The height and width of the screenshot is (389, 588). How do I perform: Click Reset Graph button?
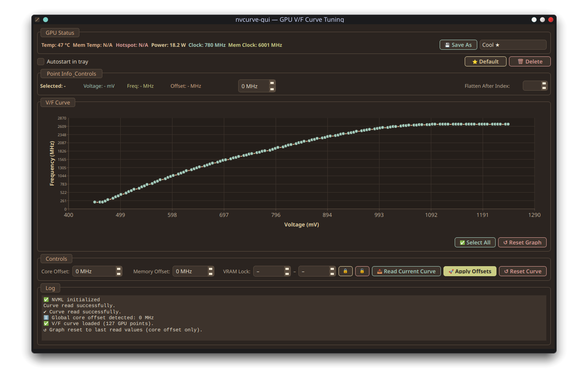[x=522, y=242]
